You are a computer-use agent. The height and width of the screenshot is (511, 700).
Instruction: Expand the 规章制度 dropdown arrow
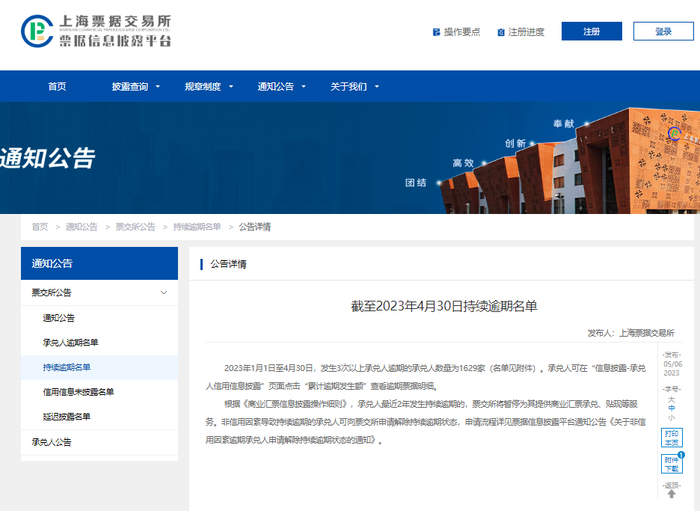(231, 87)
